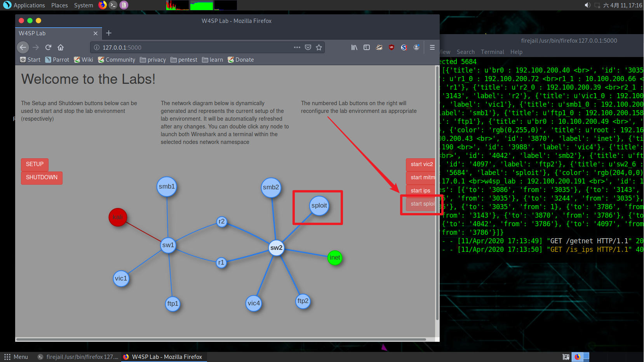
Task: Open the Donate bookmark
Action: pyautogui.click(x=241, y=60)
